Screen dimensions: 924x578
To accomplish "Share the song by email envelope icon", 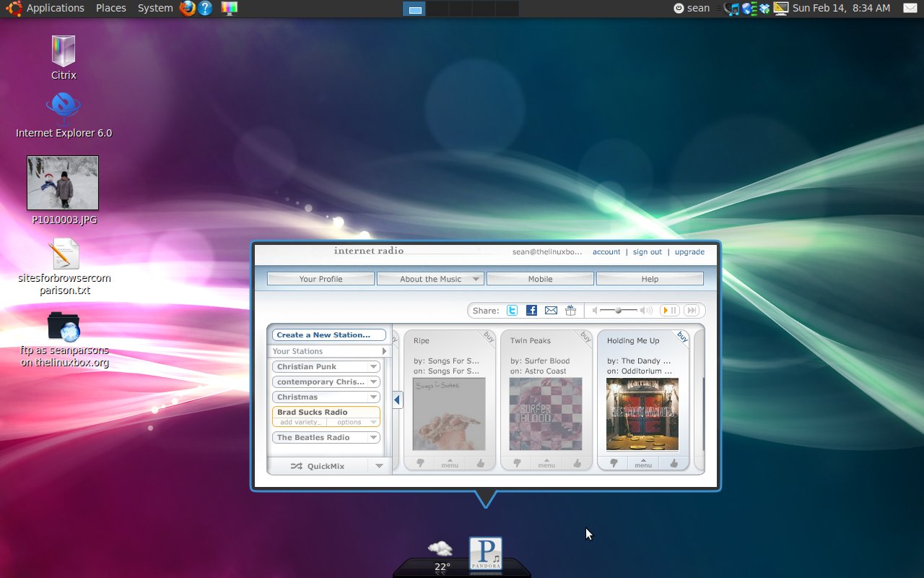I will [551, 310].
